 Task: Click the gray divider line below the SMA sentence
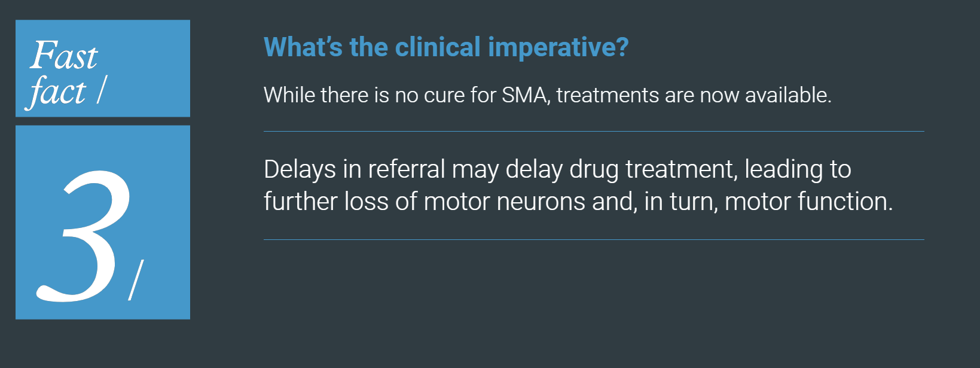pos(594,131)
